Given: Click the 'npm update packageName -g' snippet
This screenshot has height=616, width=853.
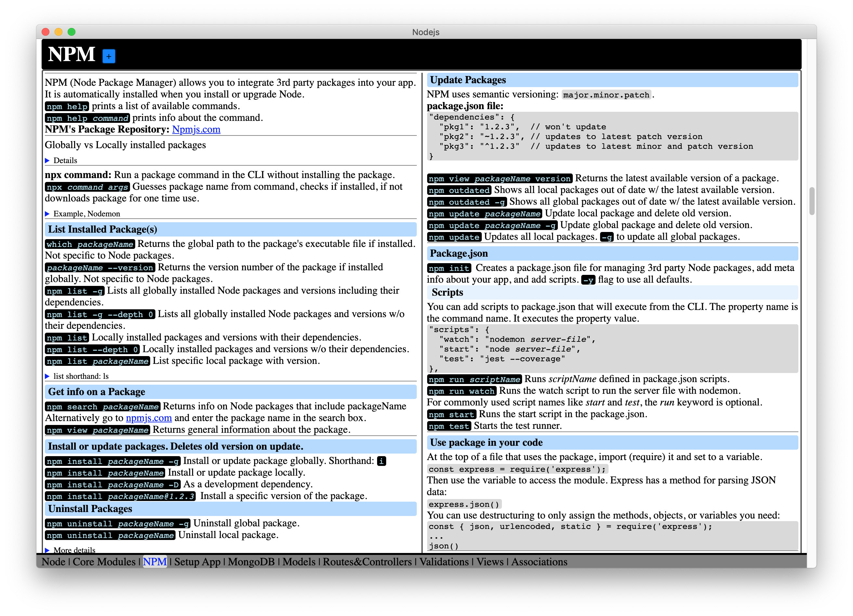Looking at the screenshot, I should 492,225.
